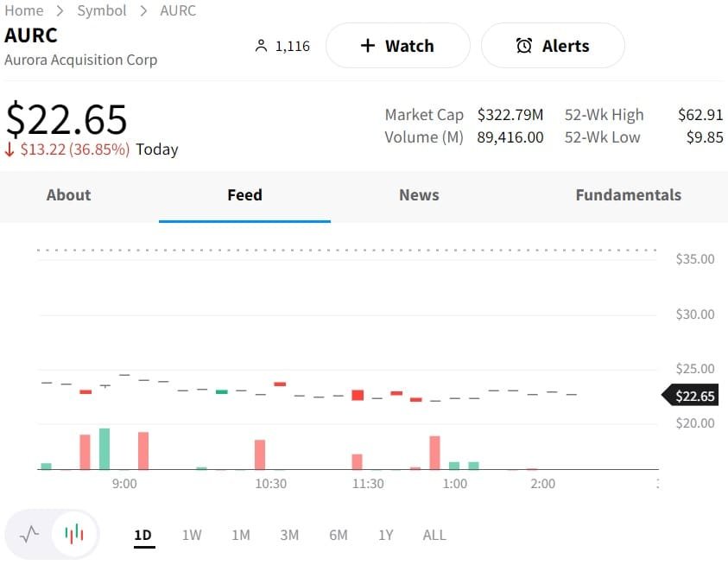728x565 pixels.
Task: Switch to the News tab
Action: click(x=419, y=195)
